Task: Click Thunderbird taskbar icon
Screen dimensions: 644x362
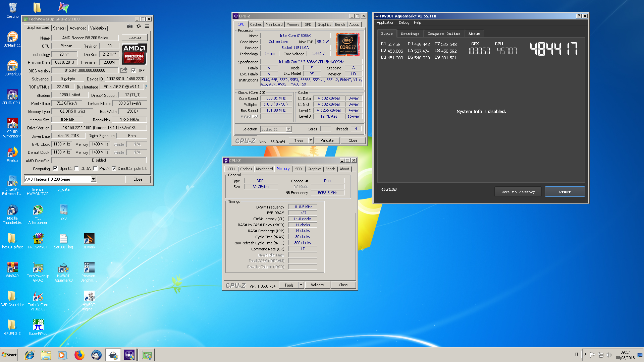Action: coord(96,355)
